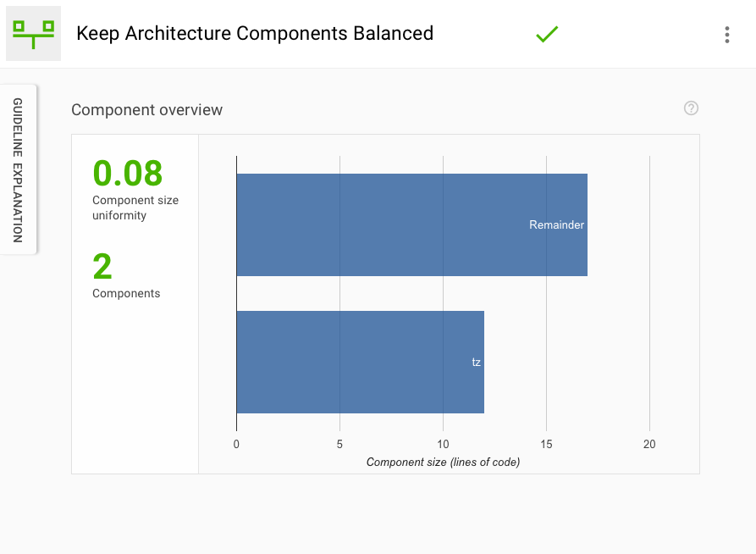Click the Keep Architecture Components Balanced title
756x554 pixels.
[x=255, y=34]
